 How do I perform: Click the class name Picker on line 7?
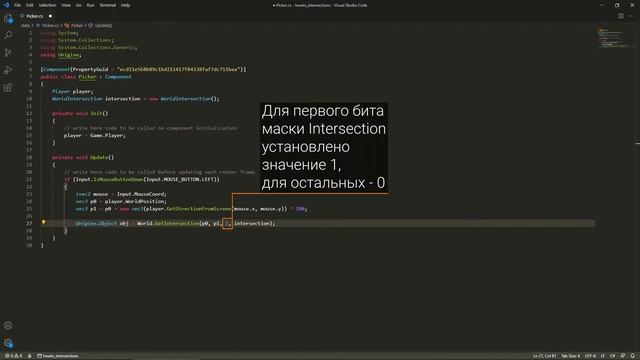click(87, 77)
